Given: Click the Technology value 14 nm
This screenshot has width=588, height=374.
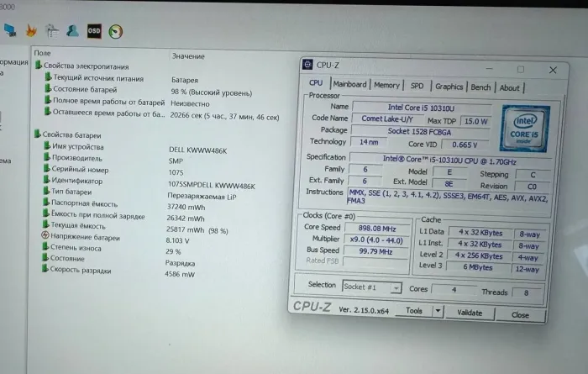Looking at the screenshot, I should click(x=369, y=142).
